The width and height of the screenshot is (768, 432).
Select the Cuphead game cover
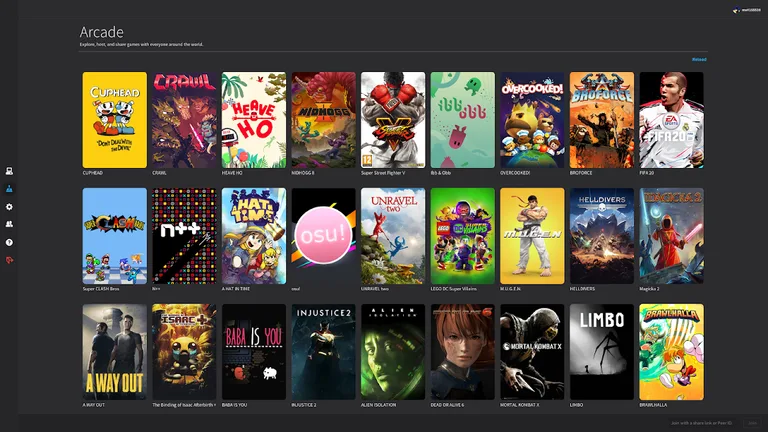(114, 120)
